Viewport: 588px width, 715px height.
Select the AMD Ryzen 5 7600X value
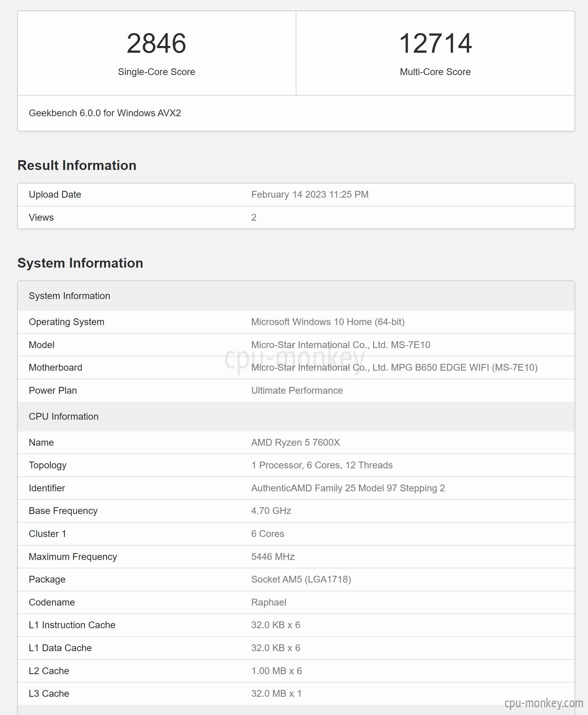point(295,443)
